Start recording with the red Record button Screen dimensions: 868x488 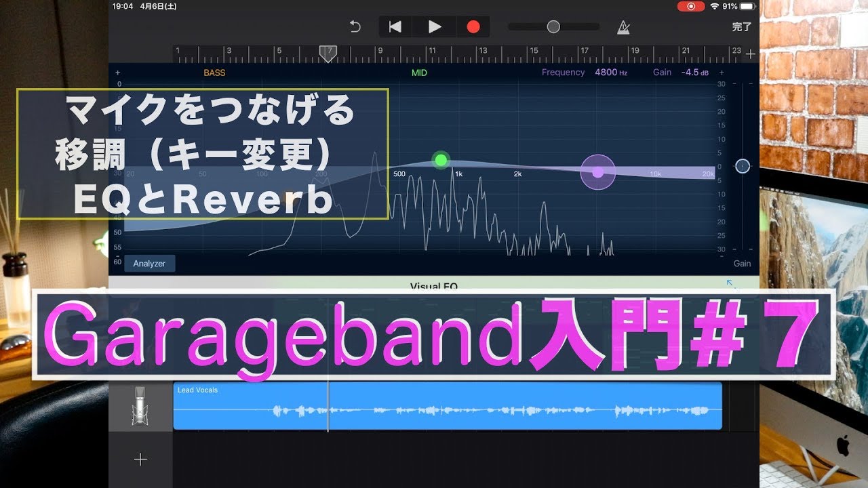click(x=473, y=27)
